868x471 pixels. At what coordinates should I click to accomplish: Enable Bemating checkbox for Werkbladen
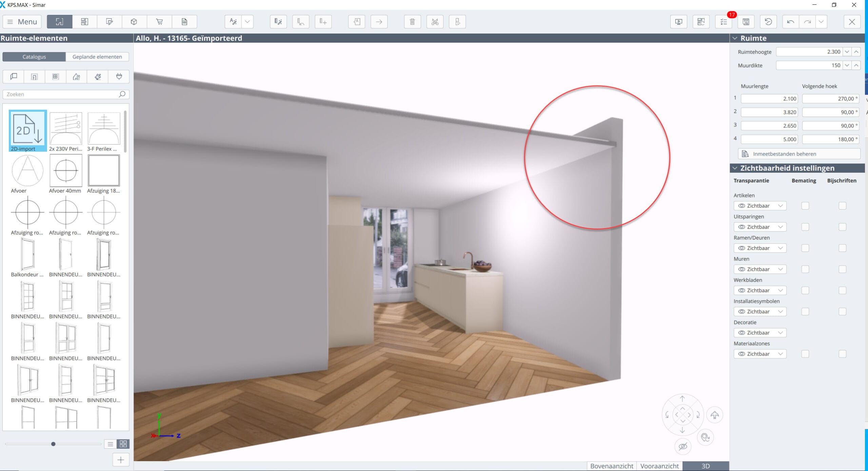[x=805, y=290]
